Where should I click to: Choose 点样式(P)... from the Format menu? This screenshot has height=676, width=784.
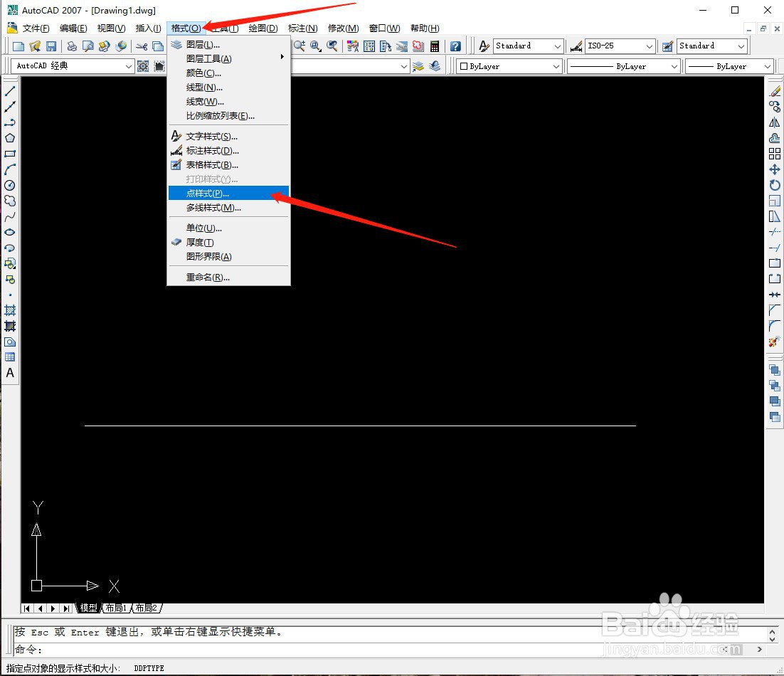click(228, 193)
